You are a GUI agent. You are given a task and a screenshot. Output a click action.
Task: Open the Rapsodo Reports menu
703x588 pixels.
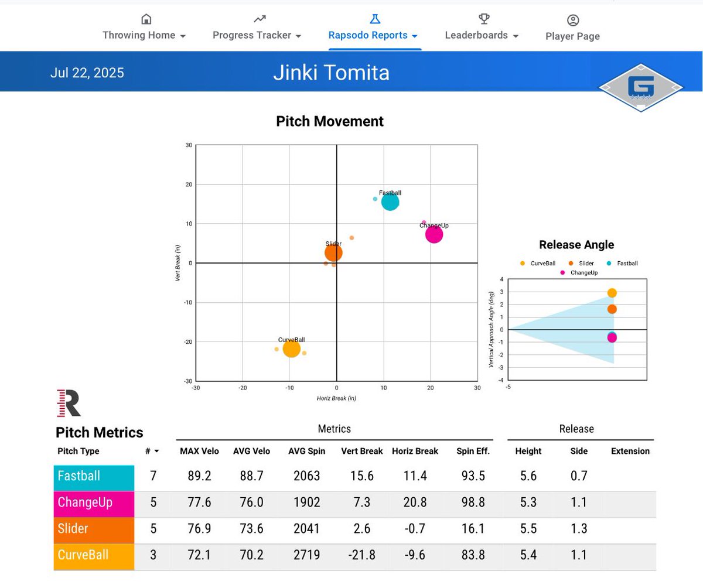(370, 35)
